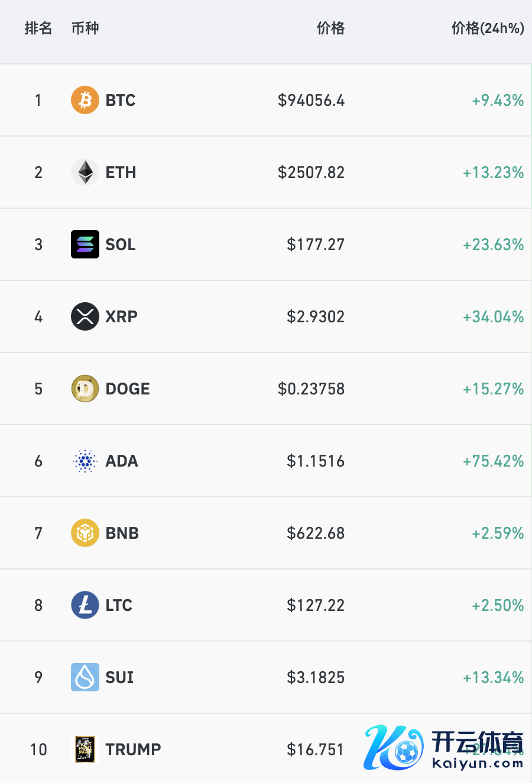The width and height of the screenshot is (532, 783).
Task: Click the 价格(24h%) column header
Action: 488,28
